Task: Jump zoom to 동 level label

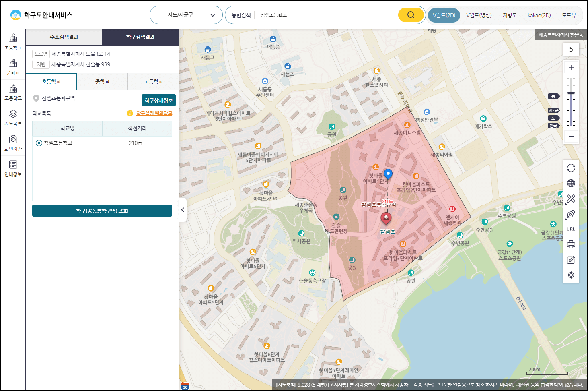Action: [x=553, y=96]
